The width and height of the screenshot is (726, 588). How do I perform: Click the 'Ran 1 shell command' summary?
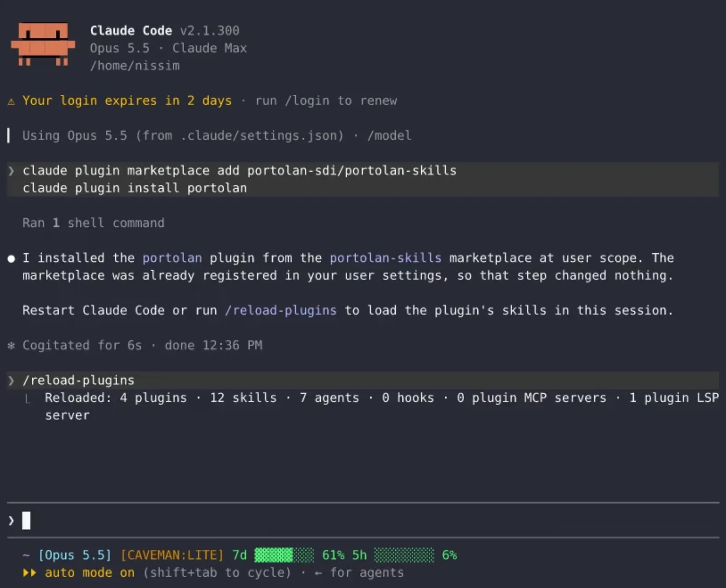pyautogui.click(x=93, y=223)
